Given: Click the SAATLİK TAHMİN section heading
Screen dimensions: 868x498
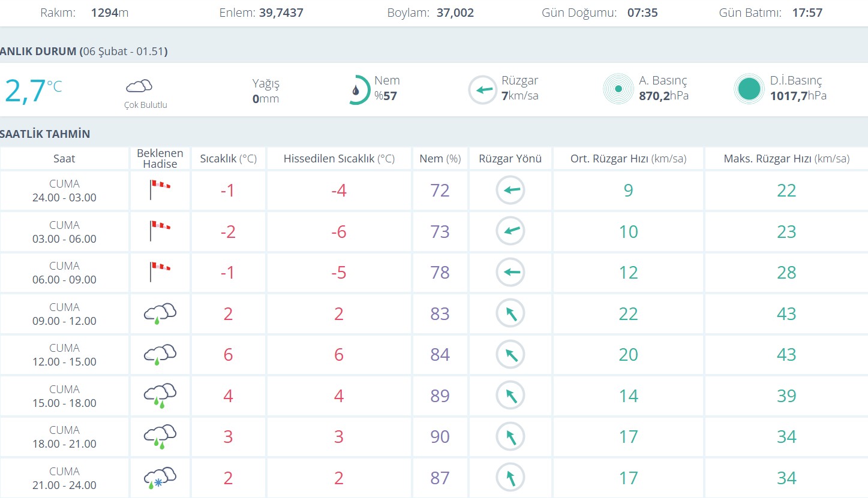Looking at the screenshot, I should (45, 134).
